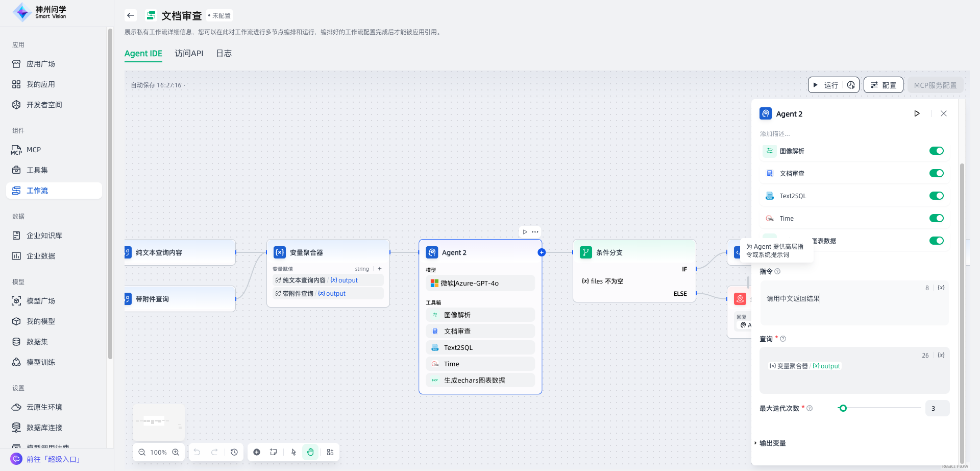Image resolution: width=980 pixels, height=471 pixels.
Task: Select the hand pan tool
Action: pyautogui.click(x=310, y=452)
